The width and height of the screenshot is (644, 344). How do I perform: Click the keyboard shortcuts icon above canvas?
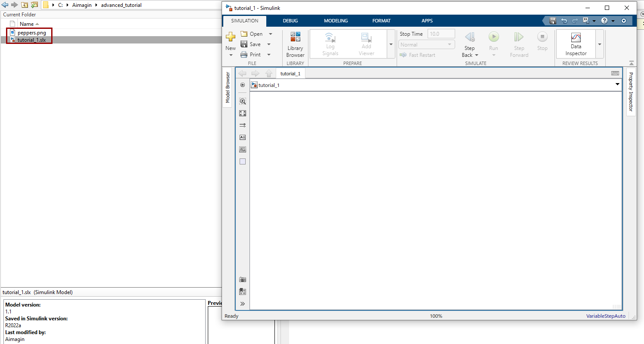point(615,73)
